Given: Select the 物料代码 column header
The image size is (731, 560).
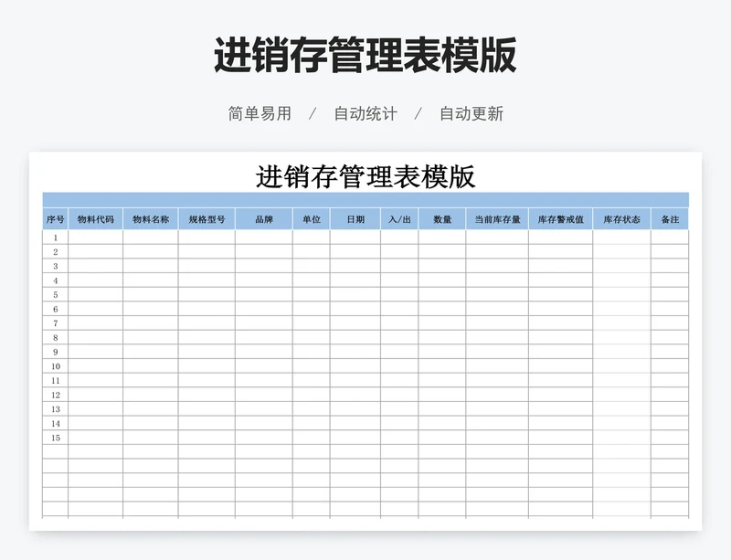Looking at the screenshot, I should [96, 219].
